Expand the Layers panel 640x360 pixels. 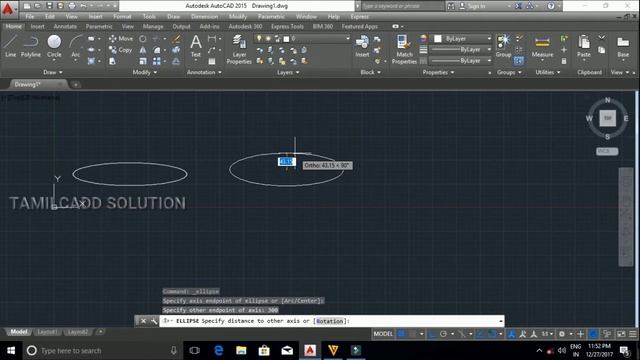288,72
